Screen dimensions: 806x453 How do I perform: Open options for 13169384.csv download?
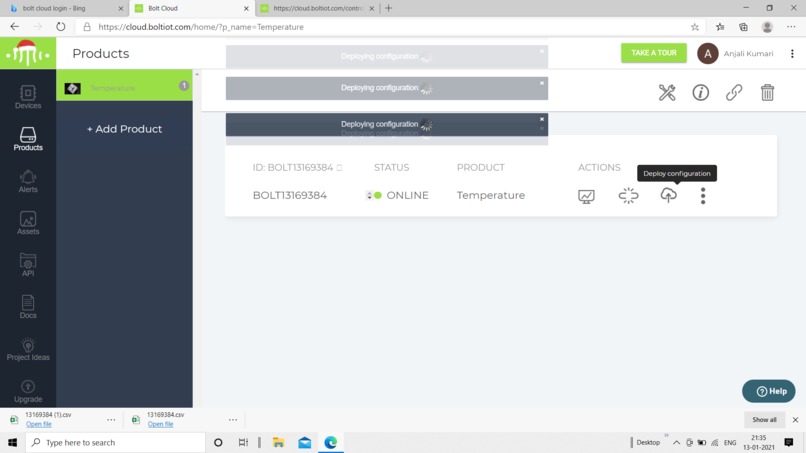[233, 420]
